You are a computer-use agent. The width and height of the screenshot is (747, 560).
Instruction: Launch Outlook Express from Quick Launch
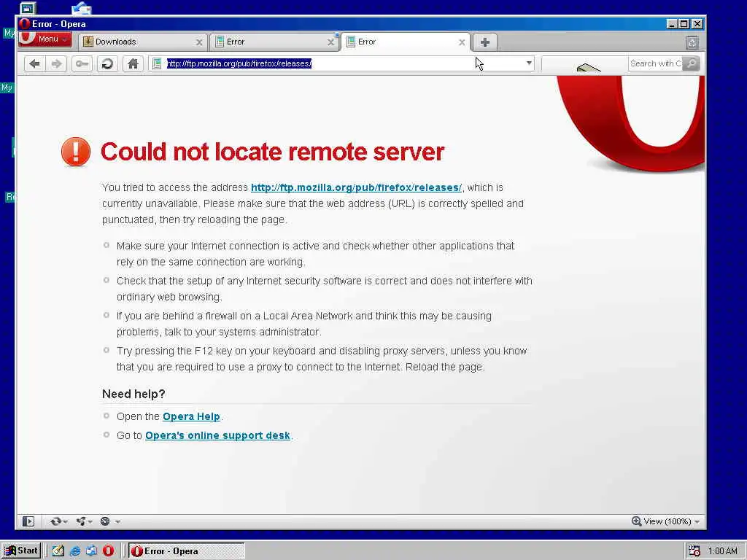click(x=91, y=551)
